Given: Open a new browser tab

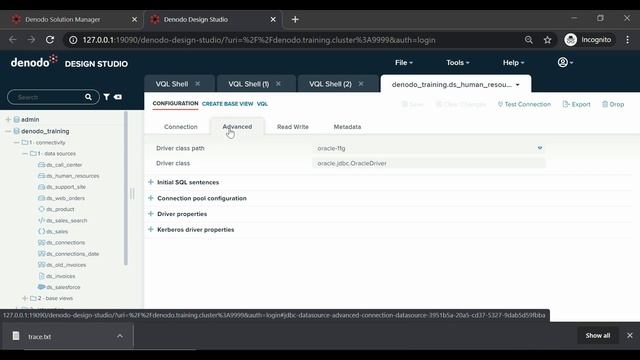Looking at the screenshot, I should coord(295,20).
